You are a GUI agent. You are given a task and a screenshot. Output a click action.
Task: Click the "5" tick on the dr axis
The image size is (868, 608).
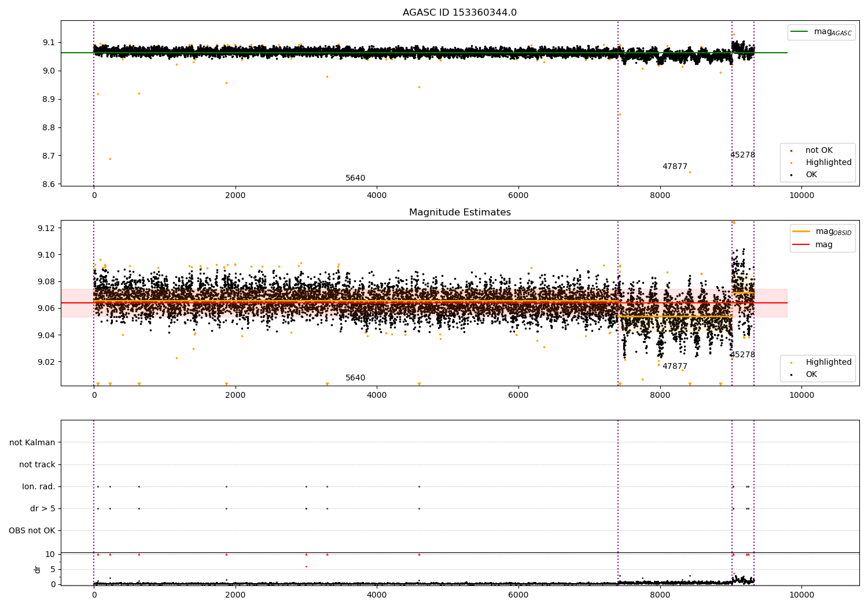[53, 570]
